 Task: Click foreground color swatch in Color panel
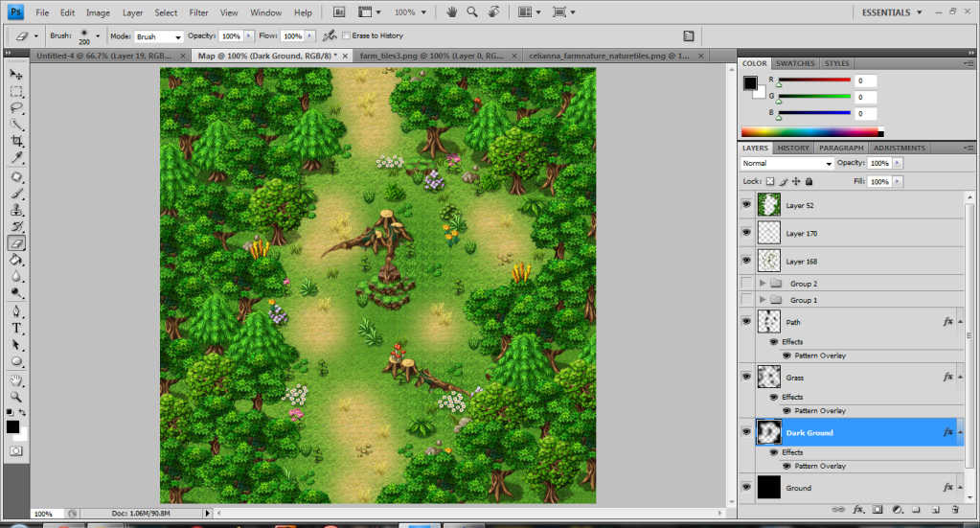tap(750, 83)
